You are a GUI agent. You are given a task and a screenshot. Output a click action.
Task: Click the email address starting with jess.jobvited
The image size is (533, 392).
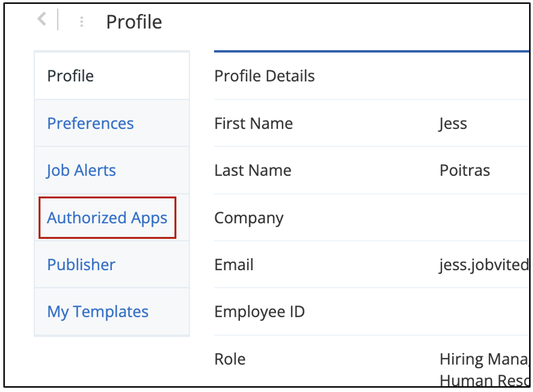483,265
